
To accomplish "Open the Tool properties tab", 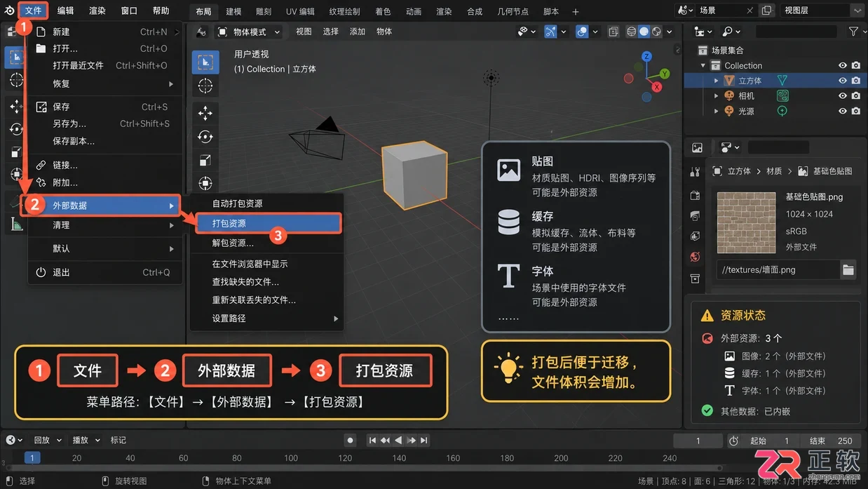I will tap(695, 172).
